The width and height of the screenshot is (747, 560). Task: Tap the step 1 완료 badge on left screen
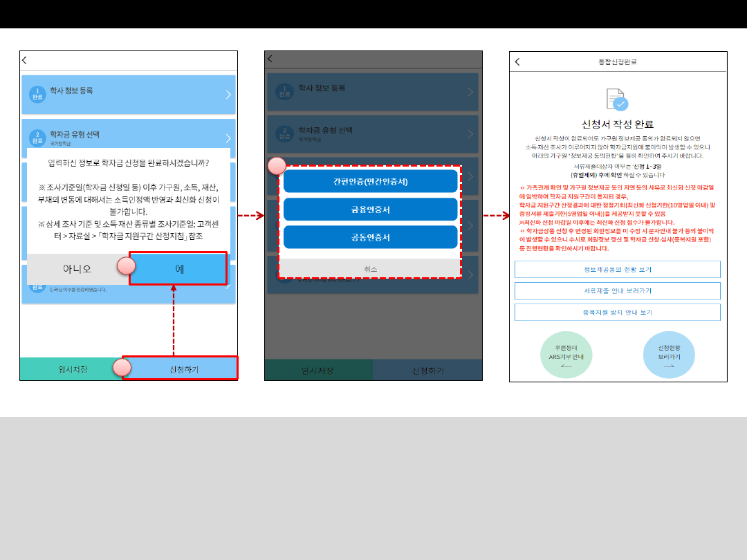37,94
